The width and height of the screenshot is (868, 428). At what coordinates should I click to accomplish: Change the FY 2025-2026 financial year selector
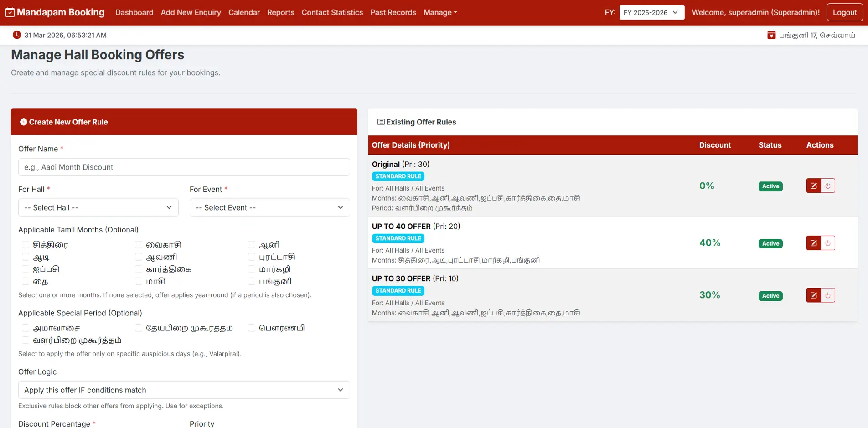(x=651, y=12)
